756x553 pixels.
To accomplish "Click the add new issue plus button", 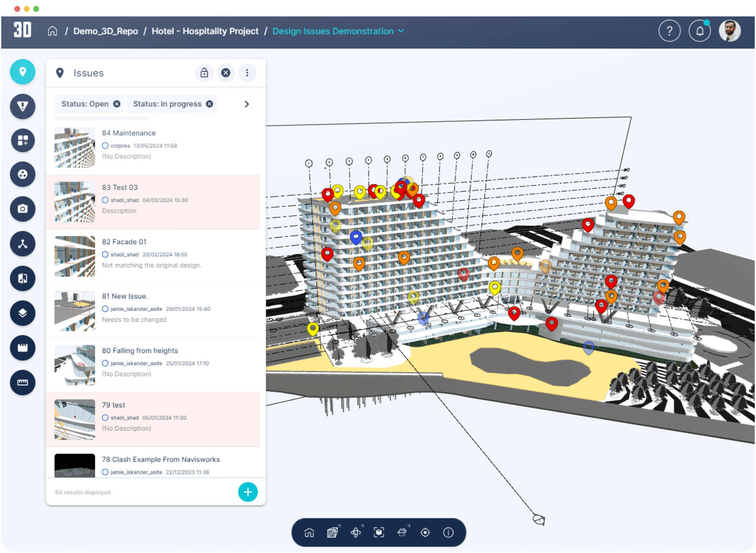I will tap(248, 492).
